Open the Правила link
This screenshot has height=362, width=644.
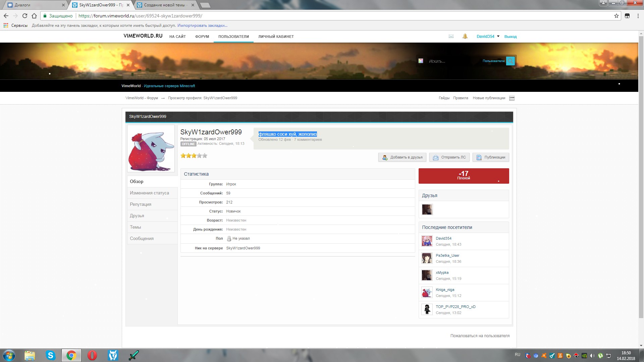point(461,98)
